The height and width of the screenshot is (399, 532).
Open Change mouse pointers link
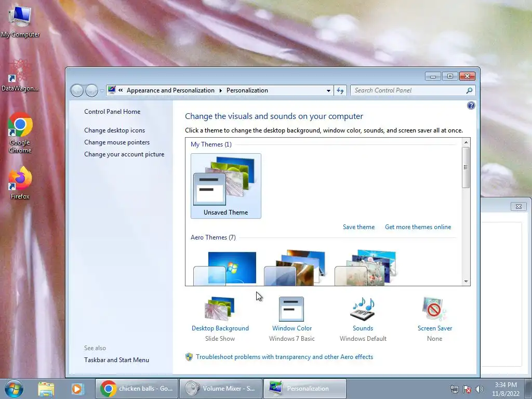(117, 142)
